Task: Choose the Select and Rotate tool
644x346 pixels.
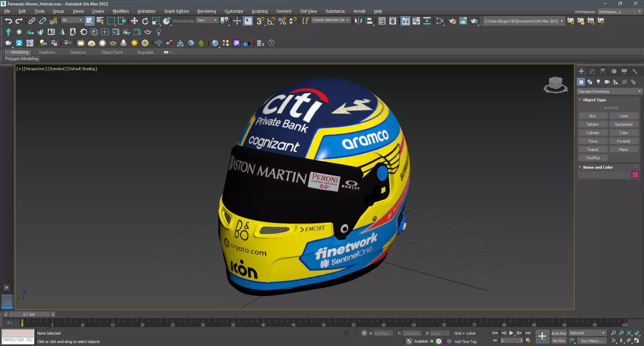Action: point(145,21)
